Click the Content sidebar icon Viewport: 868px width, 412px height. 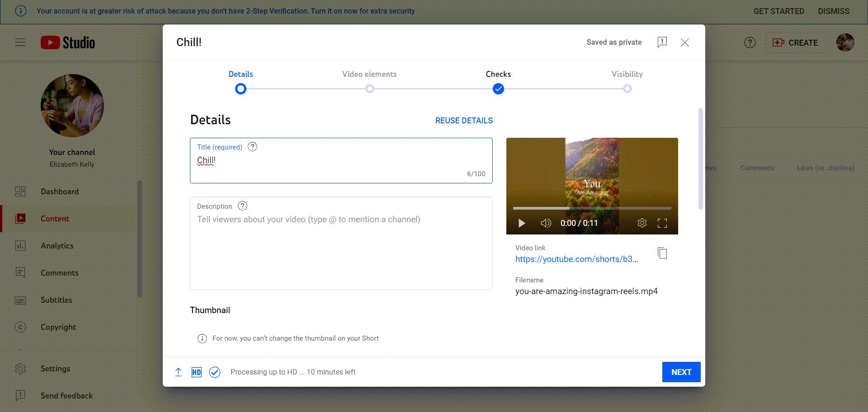(x=20, y=219)
